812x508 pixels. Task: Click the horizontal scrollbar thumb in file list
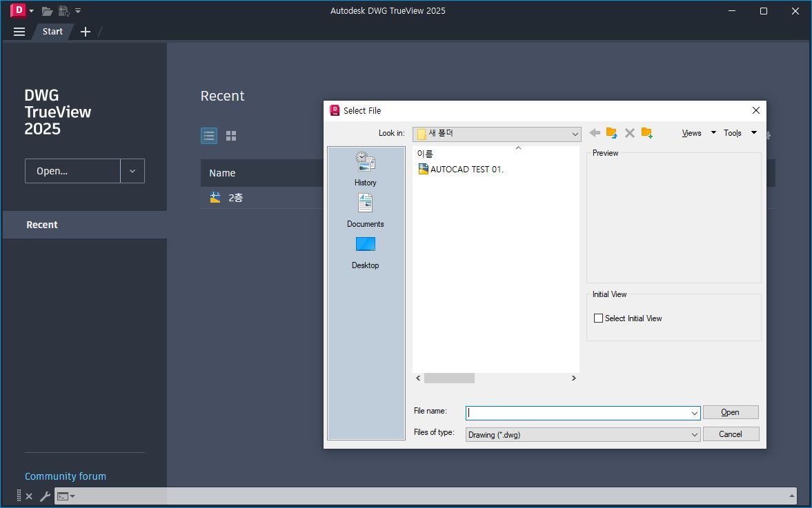tap(449, 378)
